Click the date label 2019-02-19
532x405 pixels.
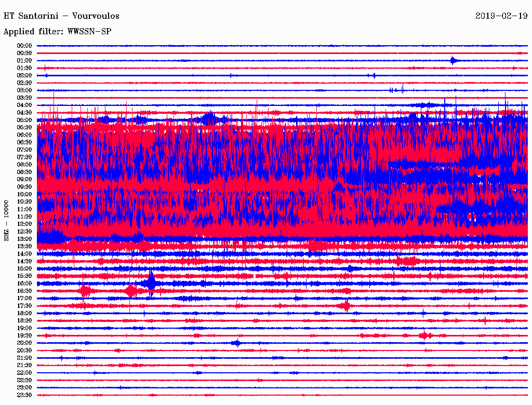point(501,16)
